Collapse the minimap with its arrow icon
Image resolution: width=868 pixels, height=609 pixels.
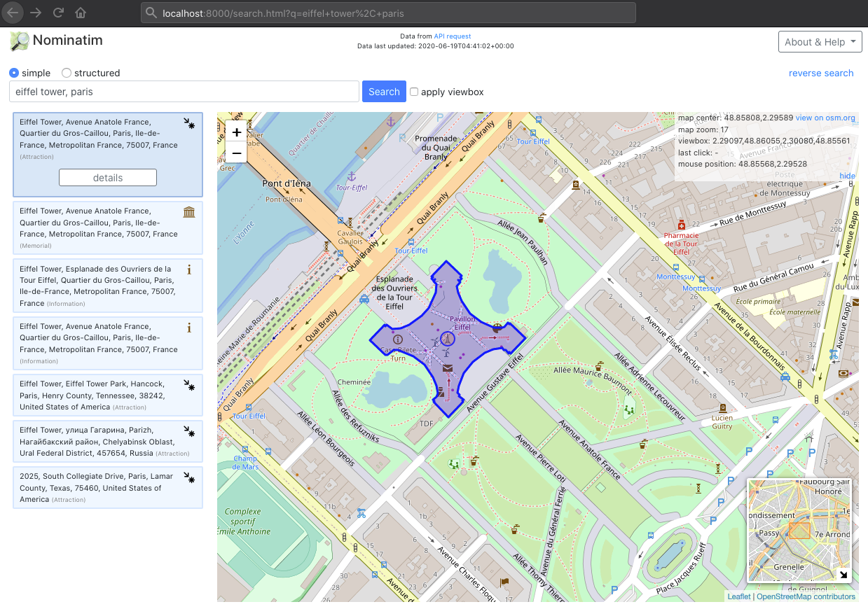tap(843, 575)
